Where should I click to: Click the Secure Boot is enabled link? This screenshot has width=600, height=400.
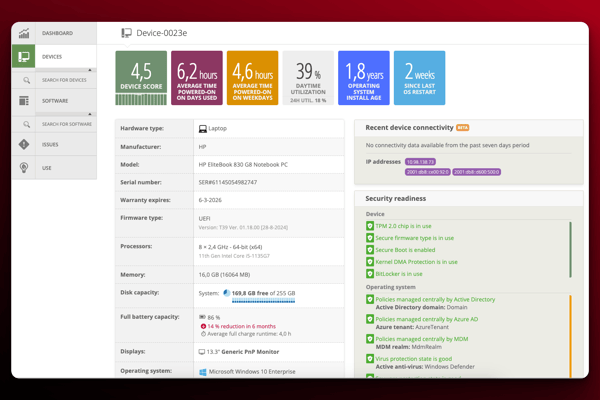(405, 250)
